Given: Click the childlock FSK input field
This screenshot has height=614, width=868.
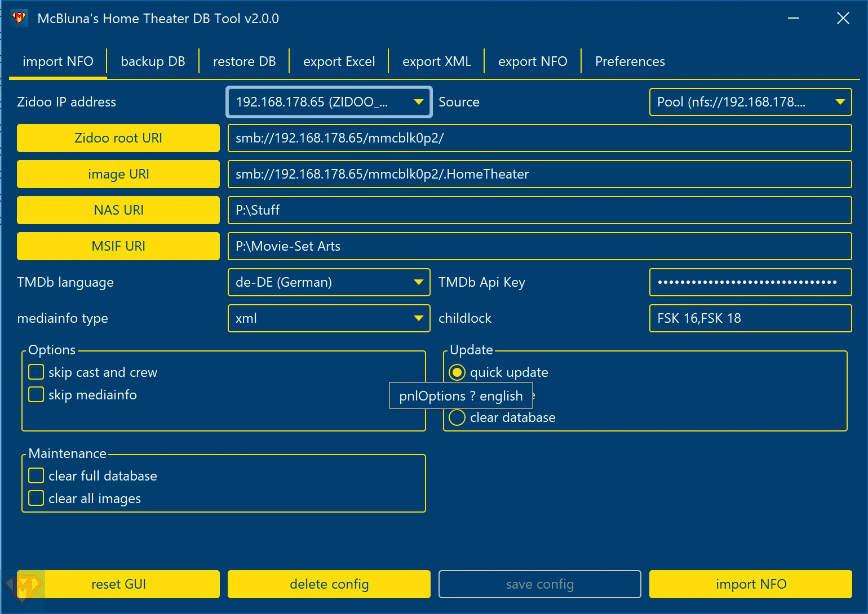Looking at the screenshot, I should tap(750, 318).
